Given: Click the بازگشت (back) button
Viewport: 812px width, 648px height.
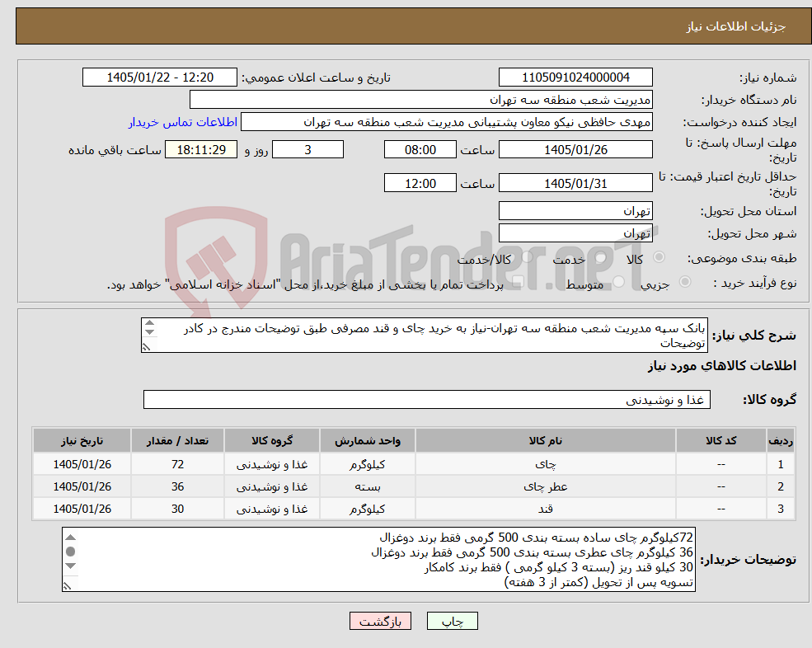Looking at the screenshot, I should (380, 621).
